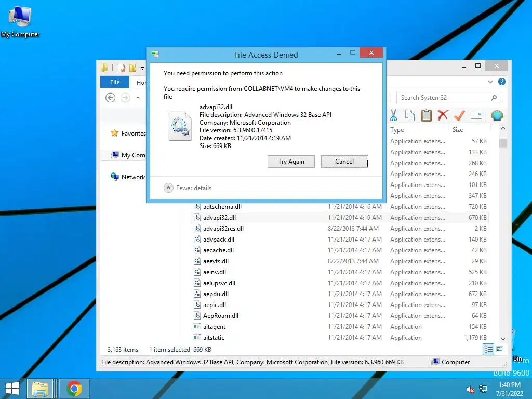Maximize the File Access Denied dialog
Viewport: 532px width, 399px height.
353,53
